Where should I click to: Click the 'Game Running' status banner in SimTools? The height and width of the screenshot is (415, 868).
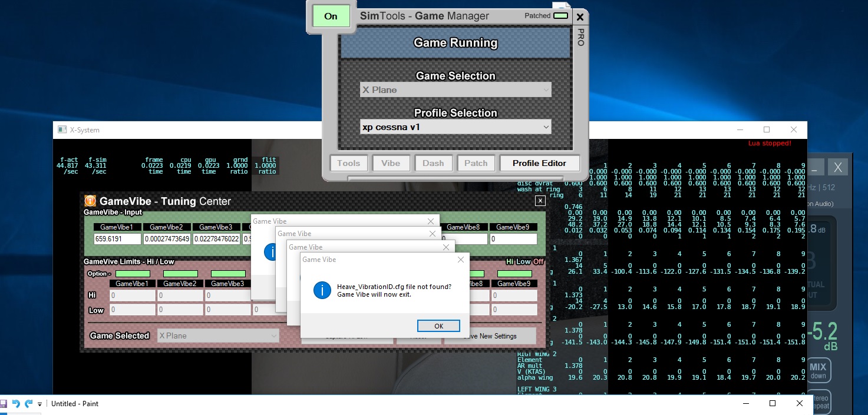pyautogui.click(x=456, y=43)
